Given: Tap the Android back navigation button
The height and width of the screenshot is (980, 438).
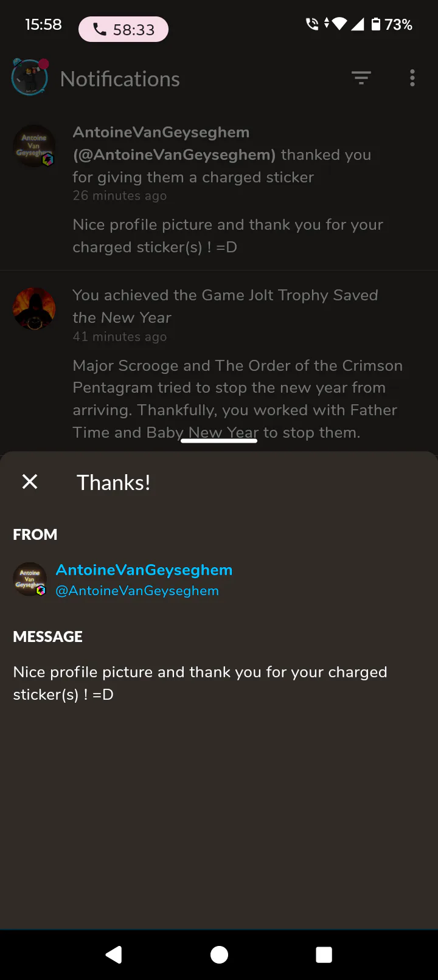Looking at the screenshot, I should 114,954.
